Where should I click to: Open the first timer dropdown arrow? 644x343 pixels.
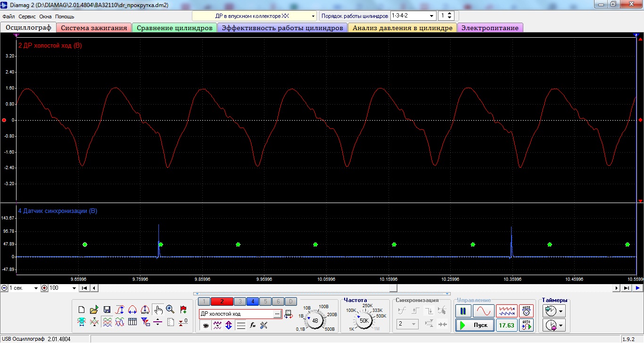coord(561,311)
